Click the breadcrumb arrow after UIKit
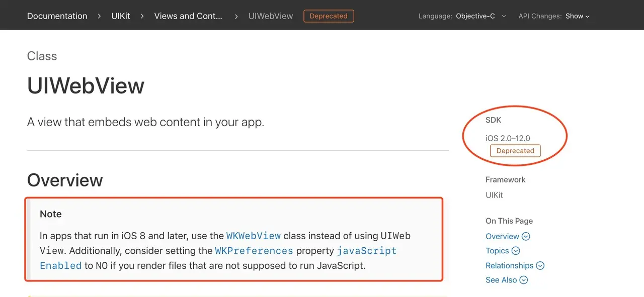 click(x=142, y=16)
